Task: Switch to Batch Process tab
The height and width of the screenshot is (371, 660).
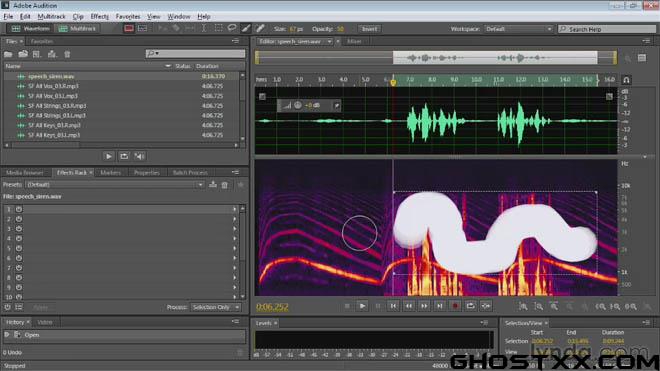Action: [190, 173]
